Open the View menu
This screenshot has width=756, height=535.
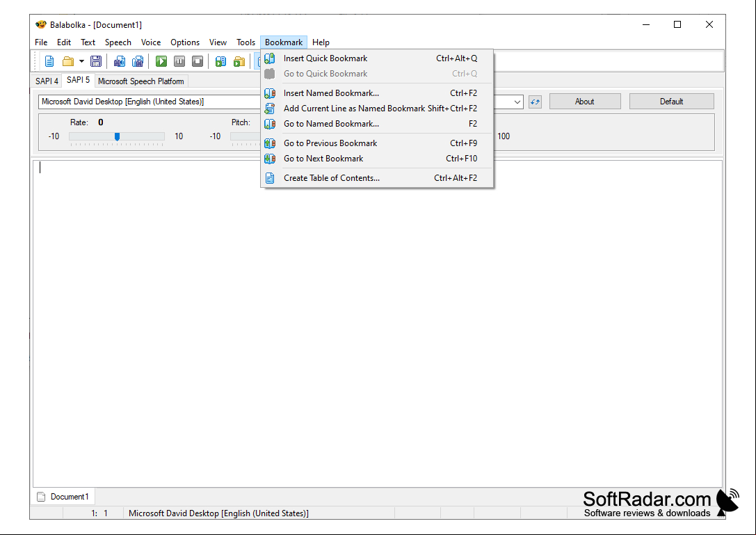pos(218,42)
